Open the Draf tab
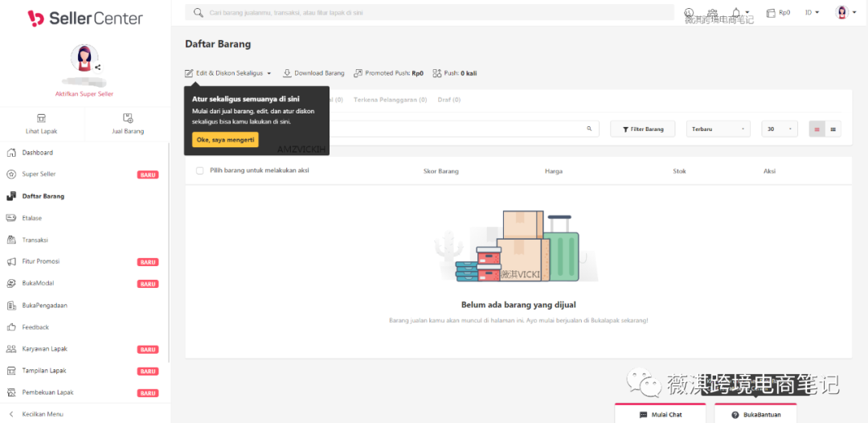The width and height of the screenshot is (868, 423). tap(449, 101)
